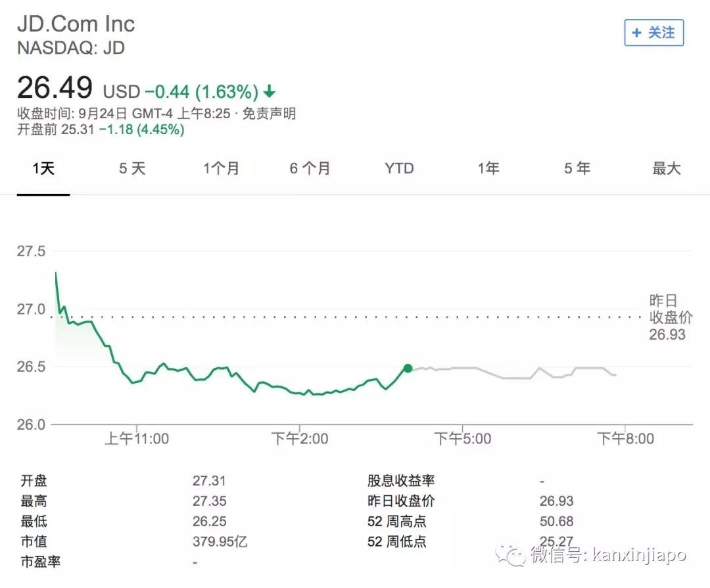Show the 1年 price history
The width and height of the screenshot is (710, 588).
click(x=488, y=169)
